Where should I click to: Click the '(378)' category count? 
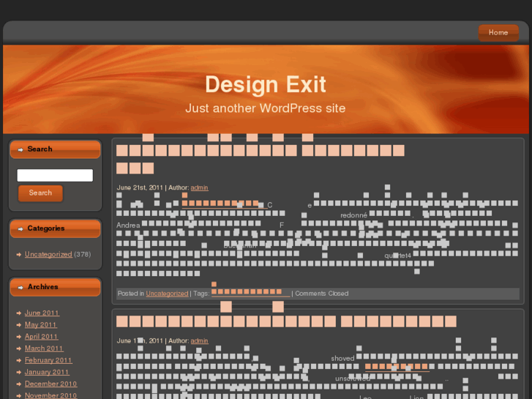coord(83,254)
